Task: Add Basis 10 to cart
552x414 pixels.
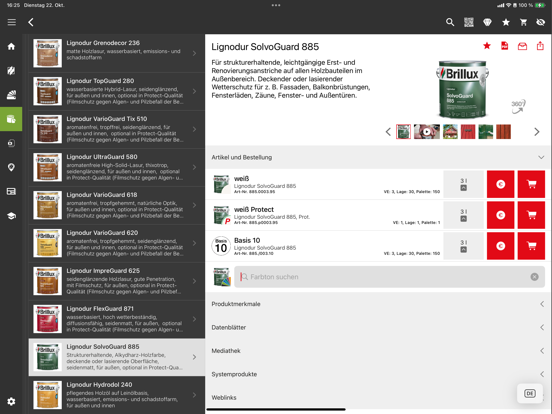Action: [x=531, y=246]
